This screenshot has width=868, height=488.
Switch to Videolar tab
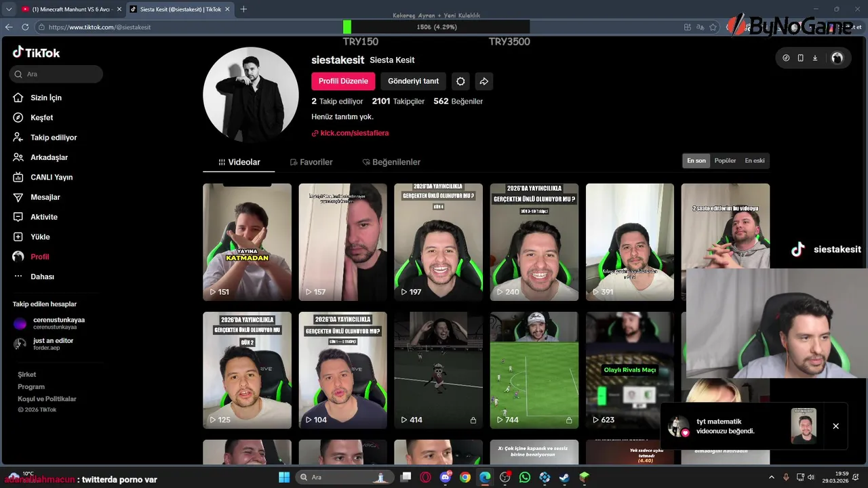click(x=239, y=162)
